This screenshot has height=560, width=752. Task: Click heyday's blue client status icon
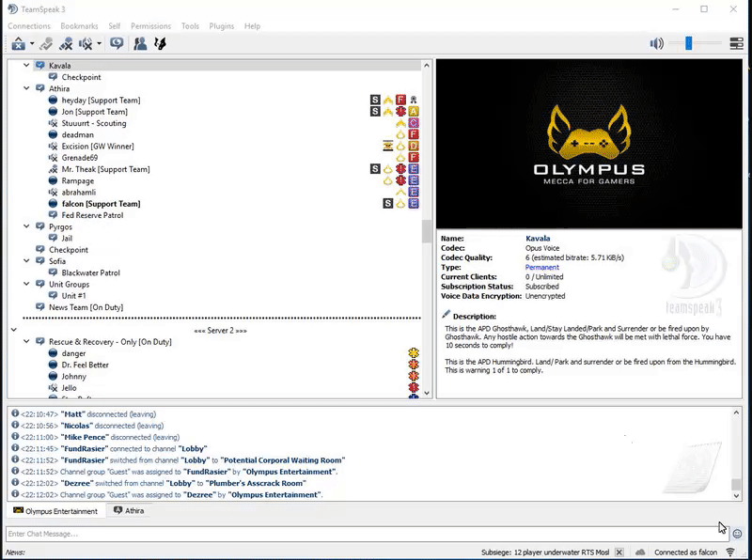click(x=53, y=100)
